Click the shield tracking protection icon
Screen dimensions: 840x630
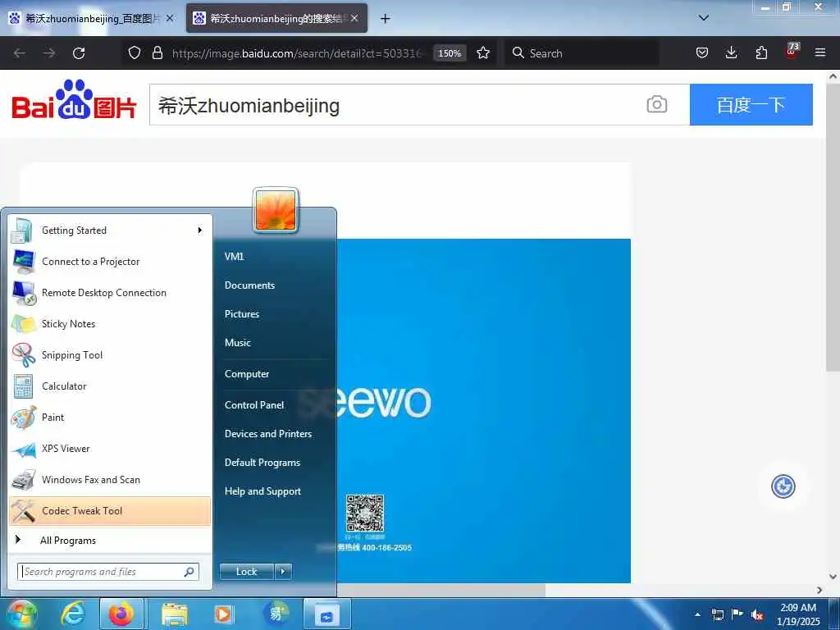pos(135,53)
